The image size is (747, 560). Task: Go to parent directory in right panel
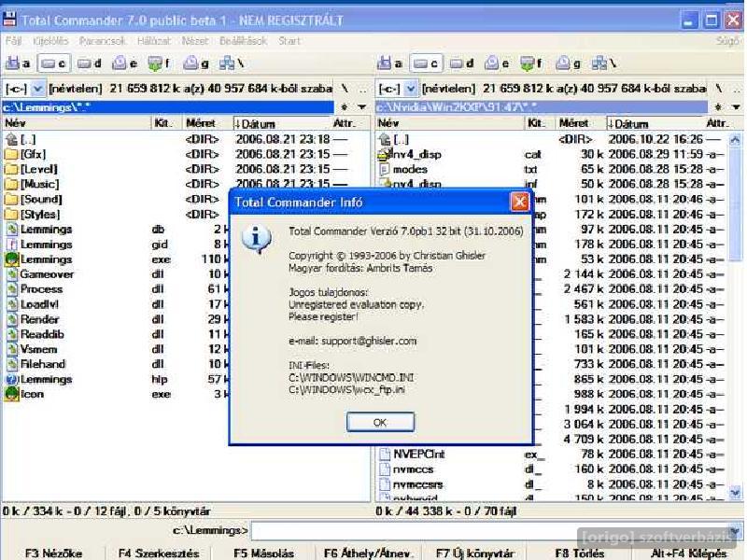pos(737,89)
